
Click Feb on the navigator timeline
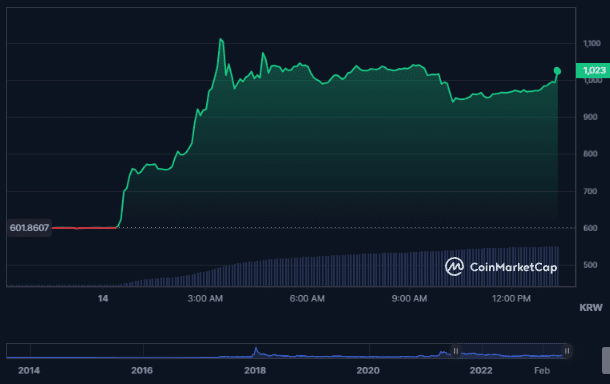542,370
